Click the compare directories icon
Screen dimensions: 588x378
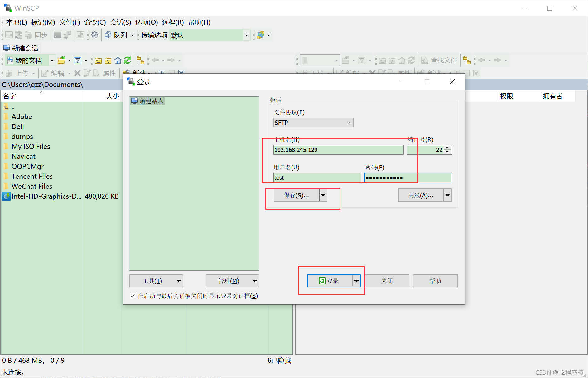[9, 35]
